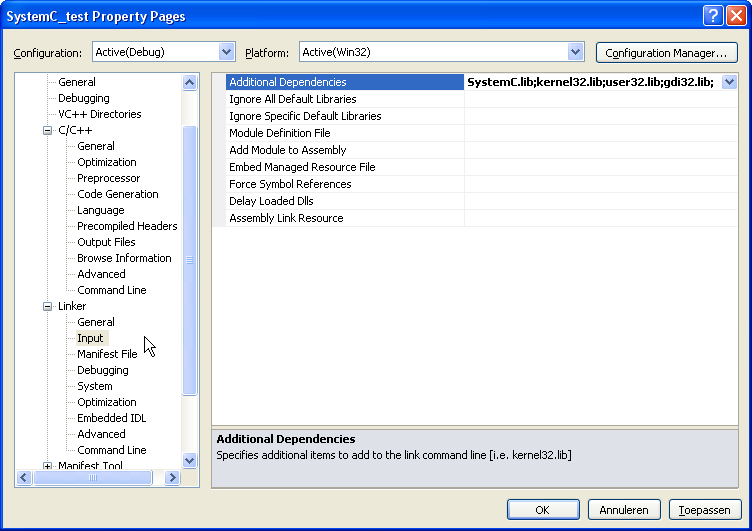Viewport: 752px width, 531px height.
Task: Collapse the C/C++ tree node
Action: click(x=47, y=130)
